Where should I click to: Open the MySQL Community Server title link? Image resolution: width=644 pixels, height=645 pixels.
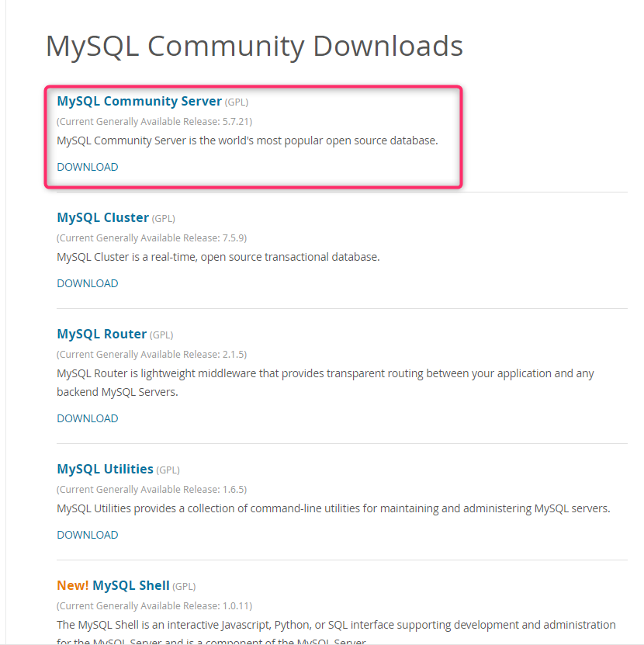(x=139, y=101)
